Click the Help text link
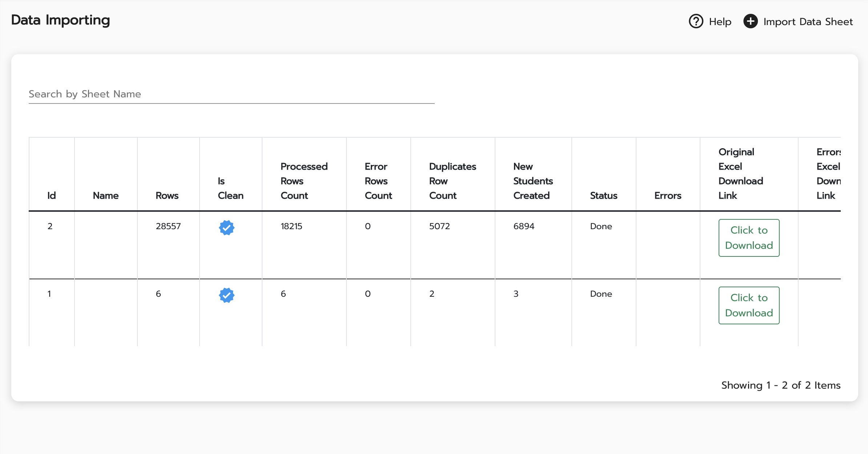868x454 pixels. pos(720,22)
